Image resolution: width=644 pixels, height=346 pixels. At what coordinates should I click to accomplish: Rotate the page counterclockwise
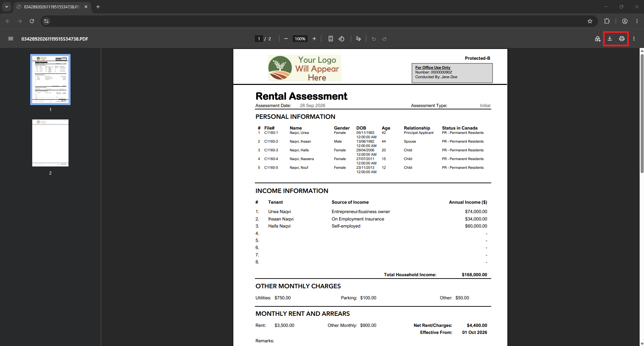point(341,39)
